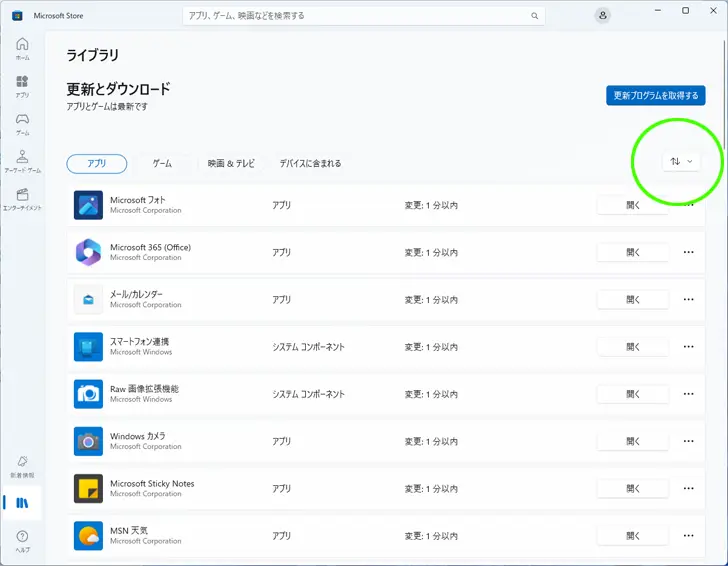
Task: Open the Home (ホーム) sidebar icon
Action: (22, 48)
